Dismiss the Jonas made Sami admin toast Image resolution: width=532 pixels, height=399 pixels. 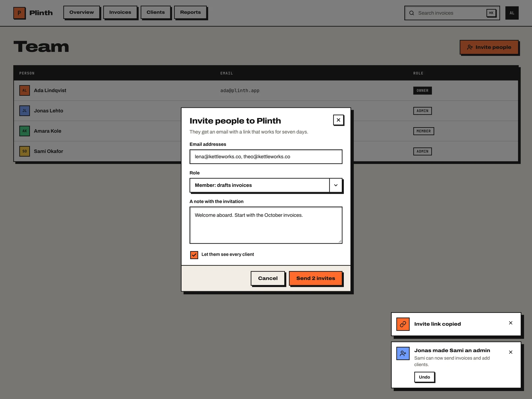click(511, 352)
